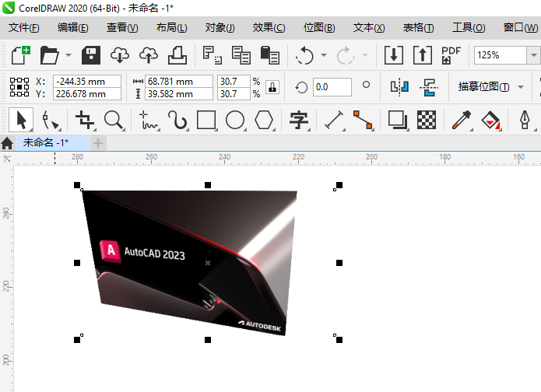Click the 描摹位图(T) button

pos(483,87)
